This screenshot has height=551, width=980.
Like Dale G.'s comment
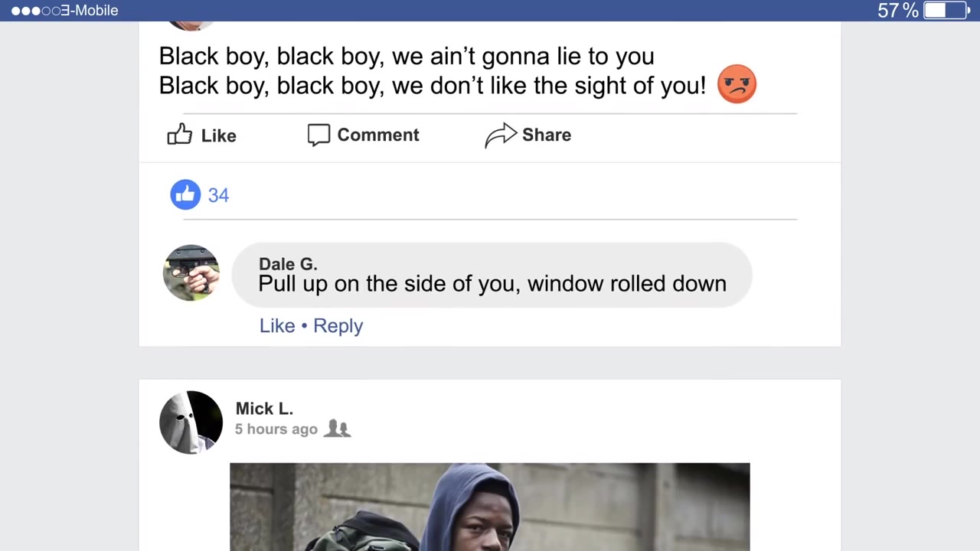277,325
